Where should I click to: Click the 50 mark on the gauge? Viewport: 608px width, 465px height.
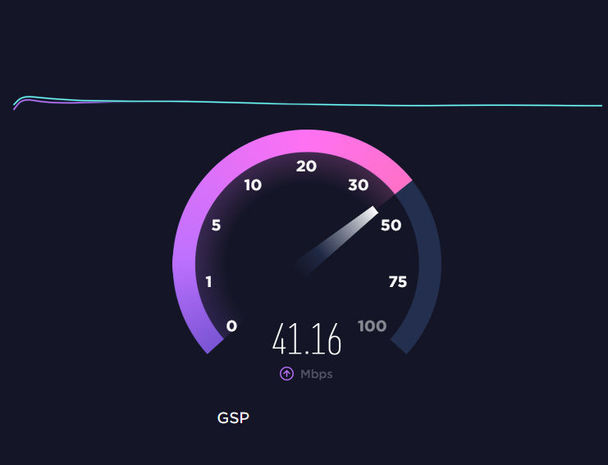pyautogui.click(x=391, y=225)
